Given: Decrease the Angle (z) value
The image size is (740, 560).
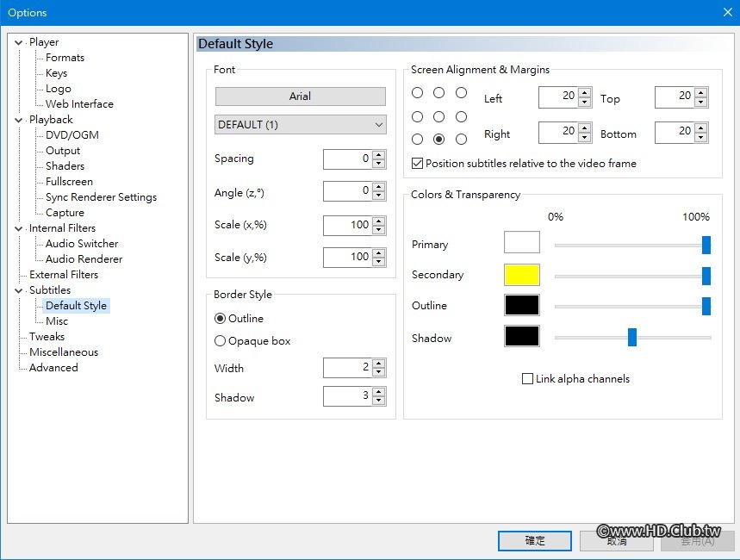Looking at the screenshot, I should coord(378,196).
